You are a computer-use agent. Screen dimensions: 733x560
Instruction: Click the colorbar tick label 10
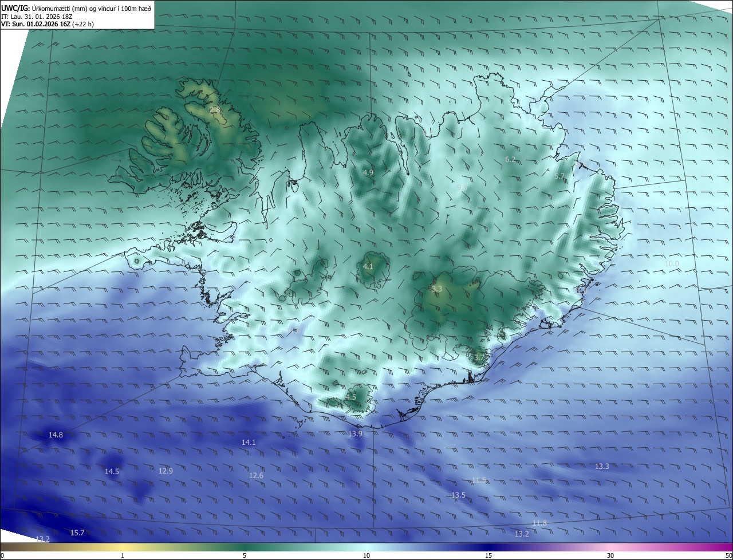[366, 555]
